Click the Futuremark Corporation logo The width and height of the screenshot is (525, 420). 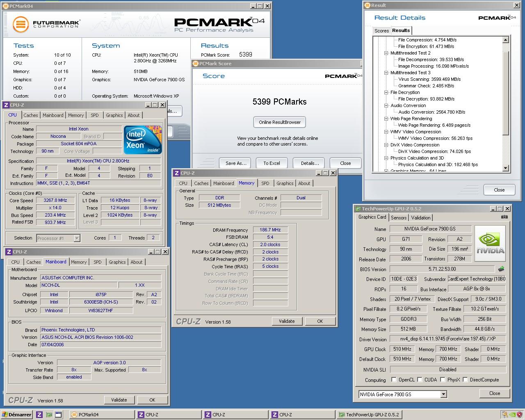coord(46,24)
